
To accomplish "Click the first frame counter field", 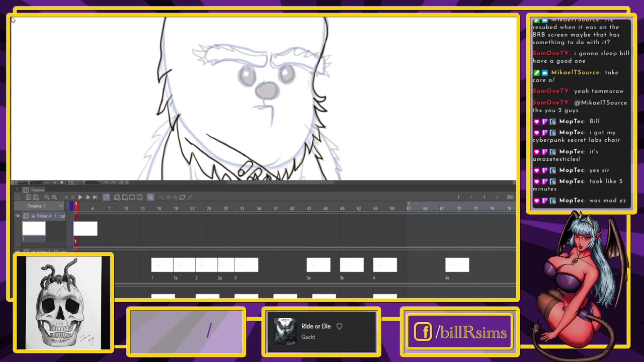I will pyautogui.click(x=458, y=197).
